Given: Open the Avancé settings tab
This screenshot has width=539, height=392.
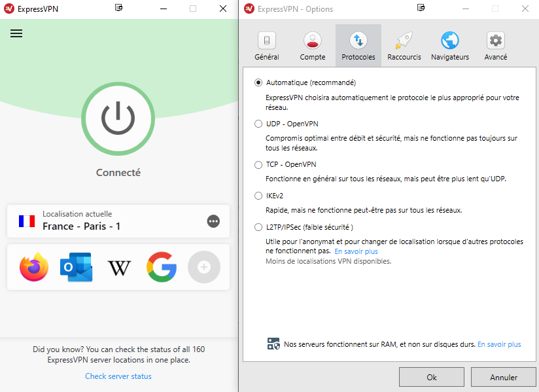Looking at the screenshot, I should [x=496, y=46].
